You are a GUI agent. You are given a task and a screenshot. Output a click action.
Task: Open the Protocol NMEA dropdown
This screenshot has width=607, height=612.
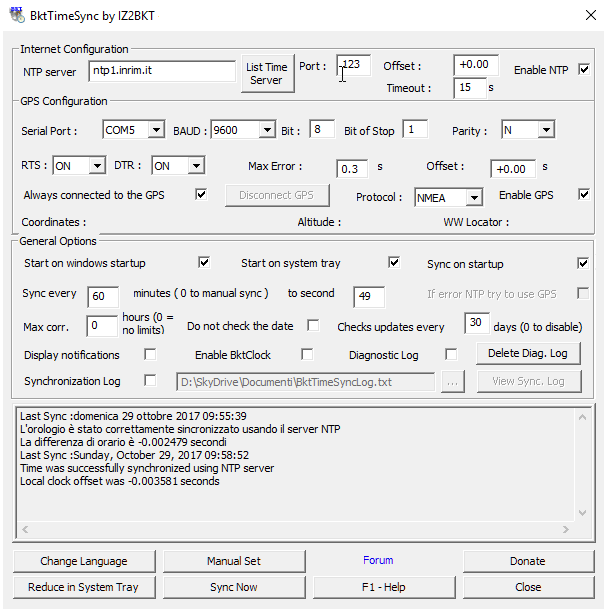click(x=474, y=198)
